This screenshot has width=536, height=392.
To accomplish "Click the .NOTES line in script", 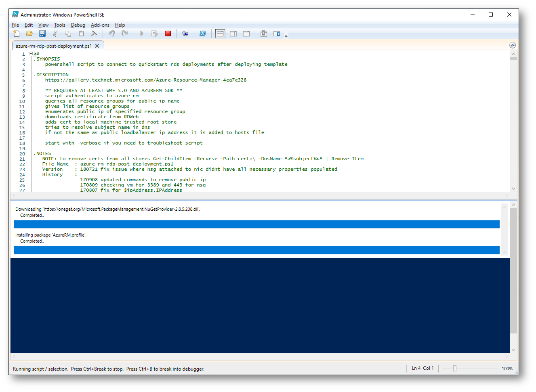I will click(x=42, y=153).
